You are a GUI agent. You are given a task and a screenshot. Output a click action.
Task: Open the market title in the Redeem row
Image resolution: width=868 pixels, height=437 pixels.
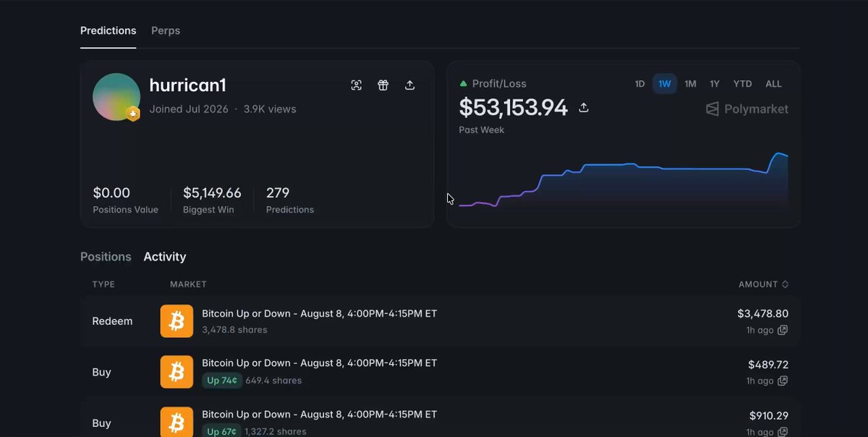coord(320,314)
